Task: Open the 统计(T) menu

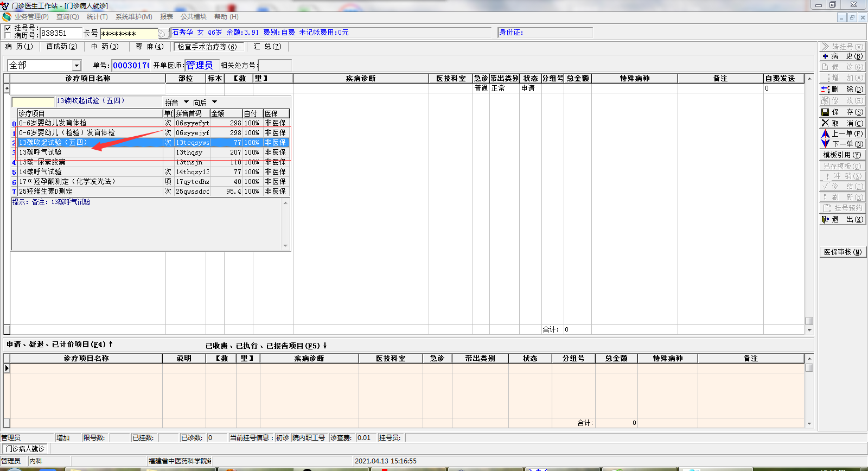Action: pyautogui.click(x=97, y=17)
